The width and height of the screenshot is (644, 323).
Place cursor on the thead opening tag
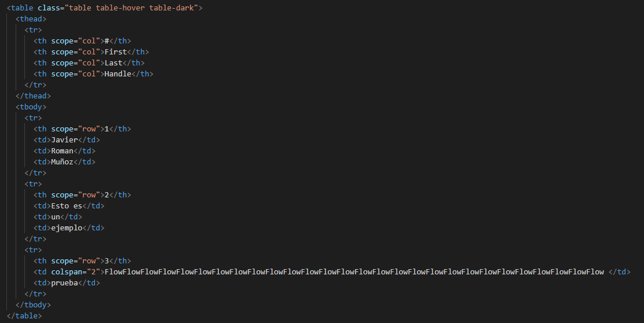(x=31, y=19)
